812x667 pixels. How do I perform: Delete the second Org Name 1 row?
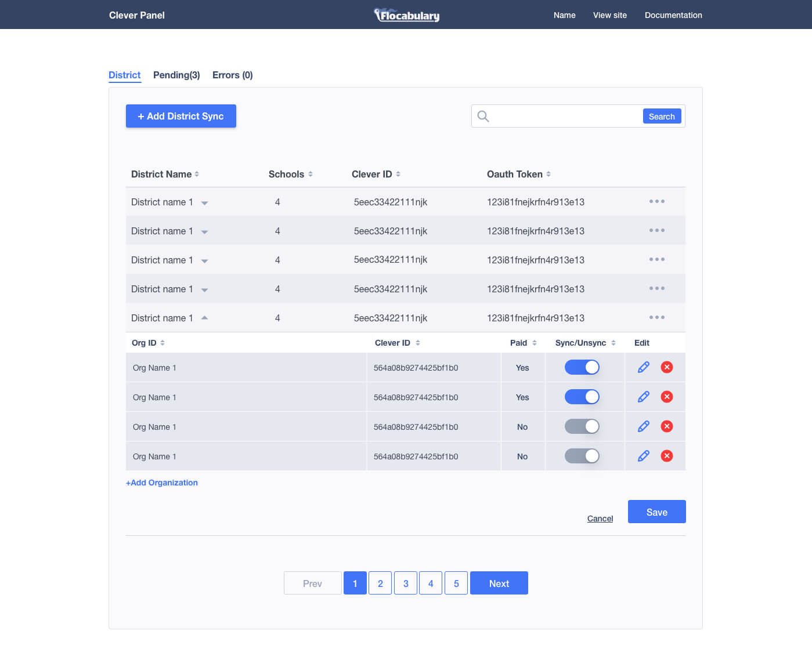(667, 397)
